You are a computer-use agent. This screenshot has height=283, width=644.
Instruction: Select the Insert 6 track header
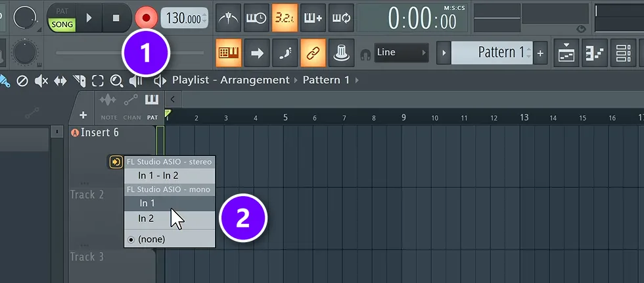112,155
